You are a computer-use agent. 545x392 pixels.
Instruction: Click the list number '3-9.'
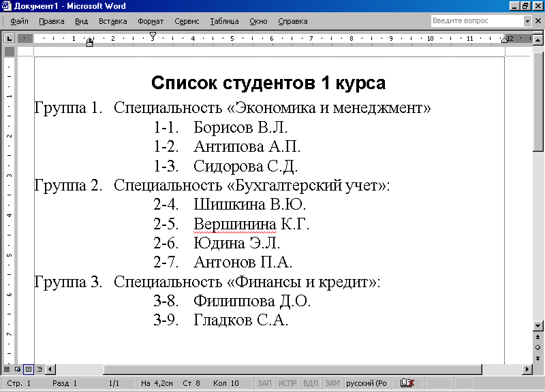166,320
